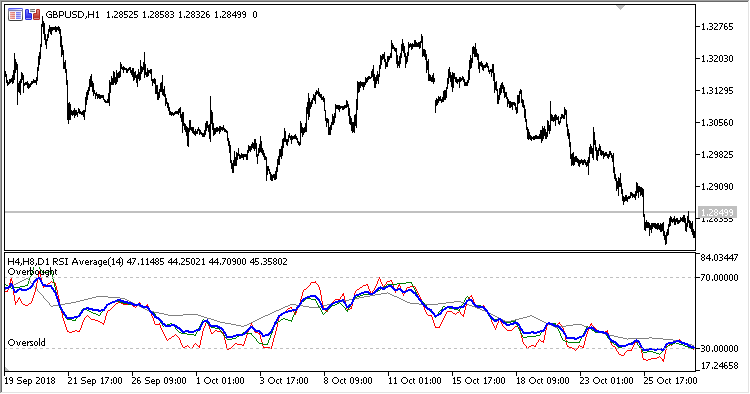Viewport: 750px width, 394px height.
Task: Click the 1.30560 price scale label
Action: tap(717, 123)
